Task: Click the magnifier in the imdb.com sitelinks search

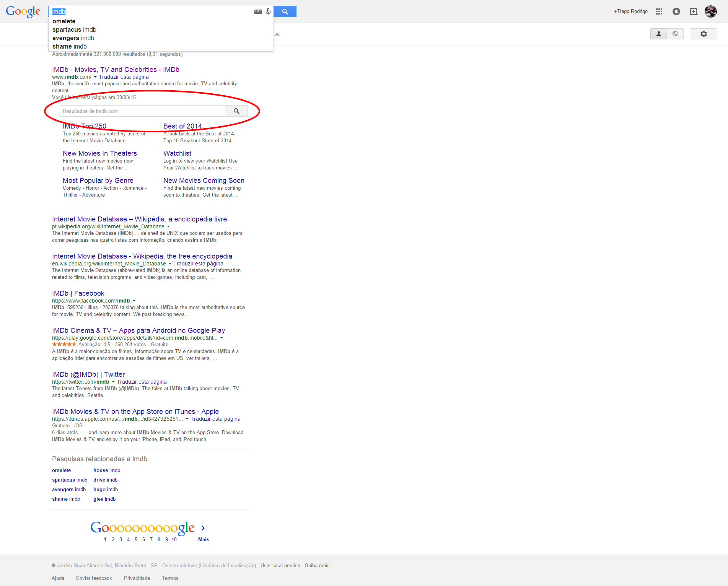Action: click(x=236, y=111)
